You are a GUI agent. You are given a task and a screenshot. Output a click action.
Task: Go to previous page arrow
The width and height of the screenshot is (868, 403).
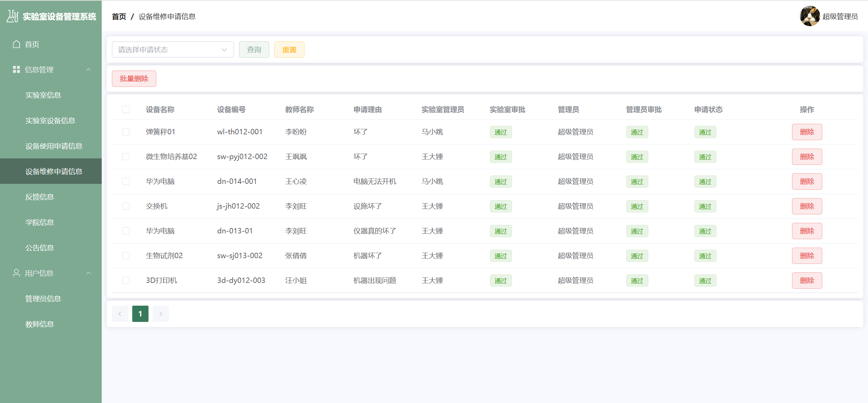(120, 314)
